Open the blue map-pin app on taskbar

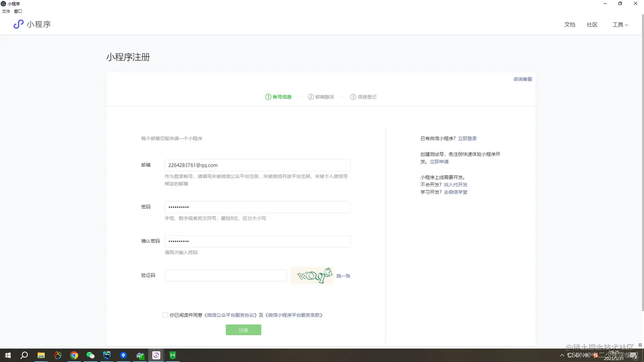tap(124, 355)
